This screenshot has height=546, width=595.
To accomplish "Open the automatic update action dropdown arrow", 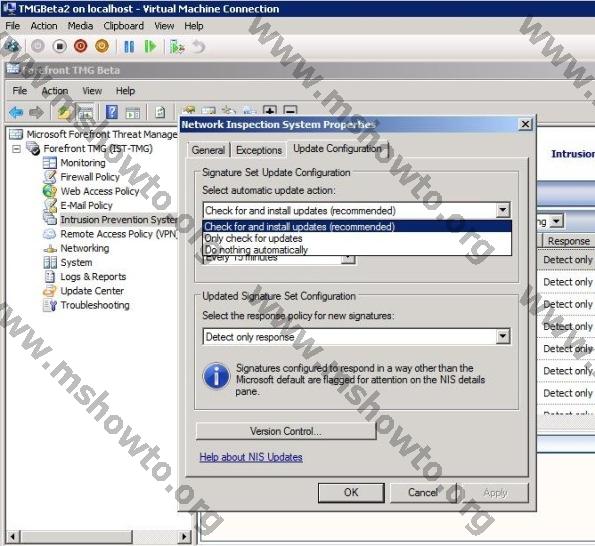I will tap(503, 210).
